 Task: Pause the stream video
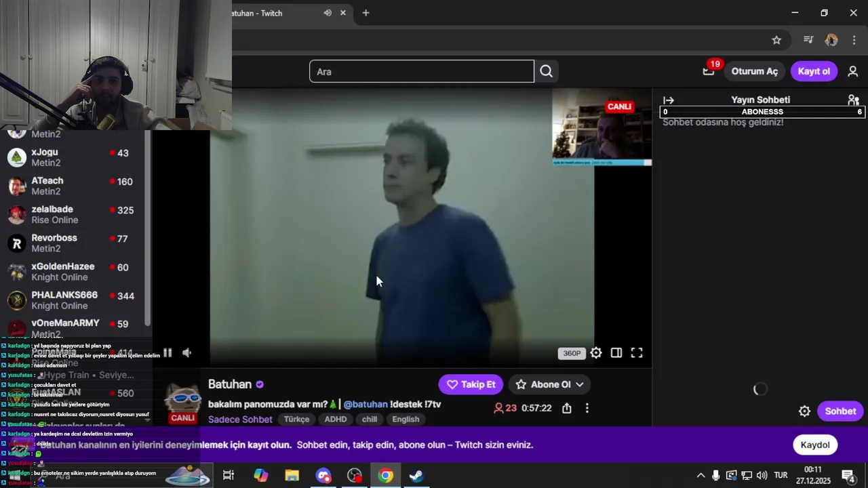167,352
